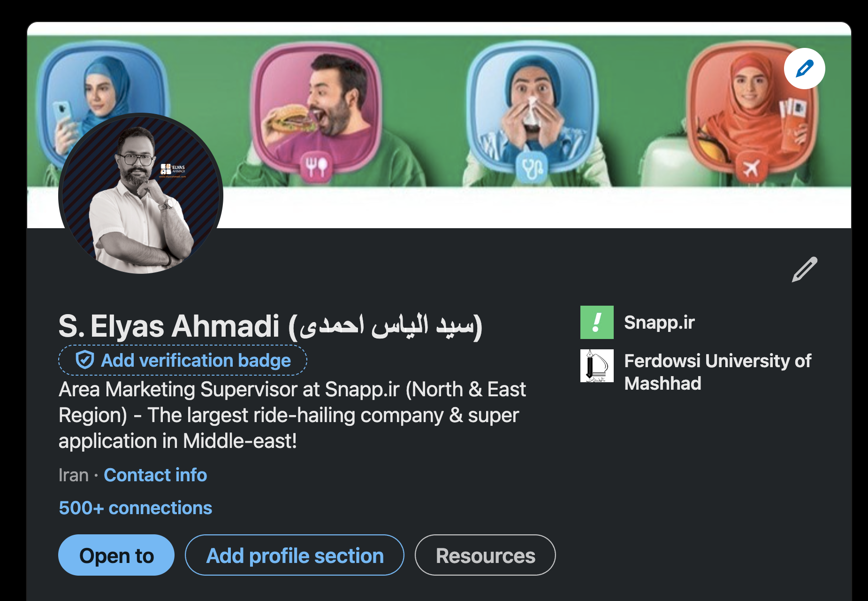Click the fork-and-spoon badge in the banner

pos(316,166)
